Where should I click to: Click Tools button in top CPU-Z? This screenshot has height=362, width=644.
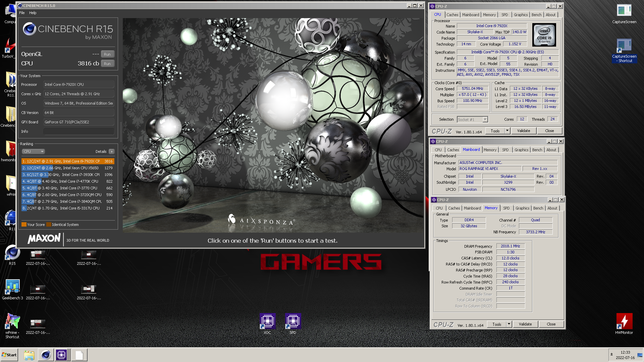(495, 131)
